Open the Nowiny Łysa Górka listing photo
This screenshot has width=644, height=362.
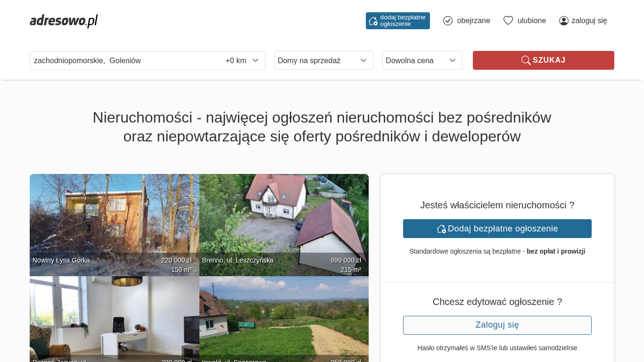[114, 217]
